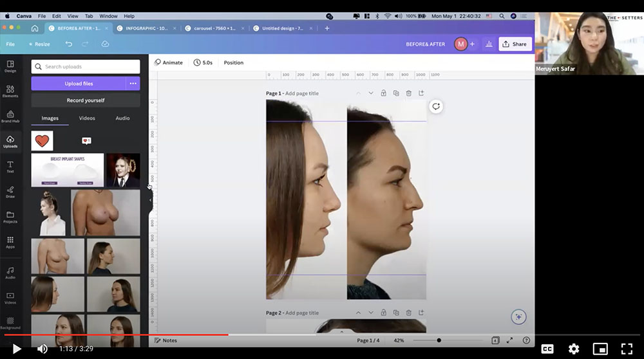Play the video
Screen dimensions: 644x359
tap(17, 349)
